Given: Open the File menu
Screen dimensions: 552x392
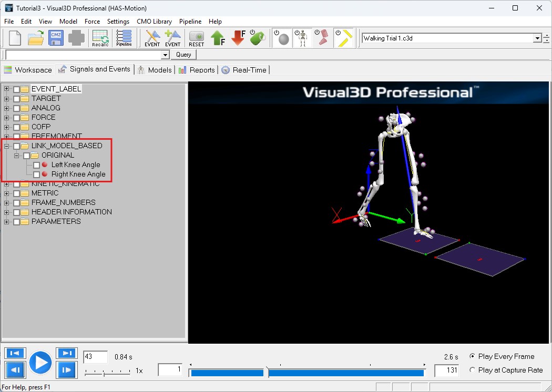Looking at the screenshot, I should (9, 22).
